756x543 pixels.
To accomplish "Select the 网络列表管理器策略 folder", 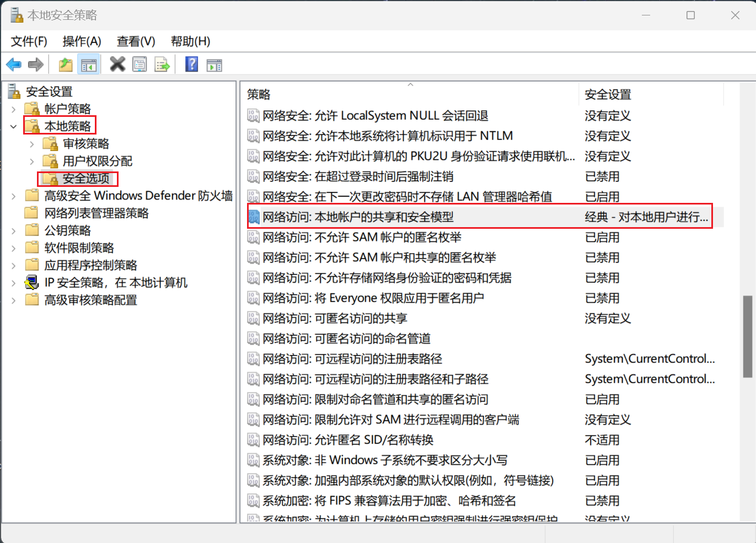I will [x=96, y=213].
